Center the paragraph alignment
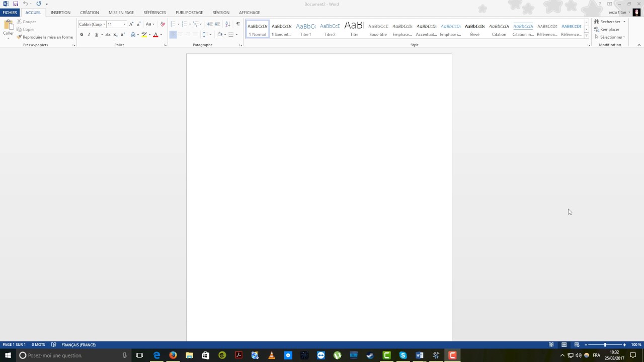This screenshot has width=644, height=362. tap(180, 34)
